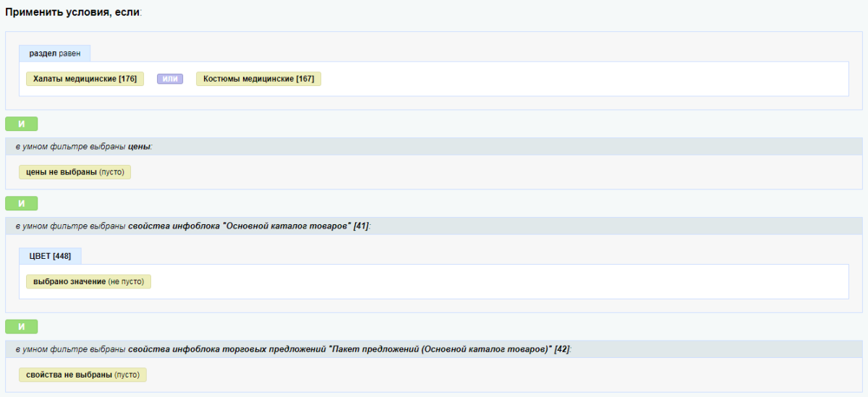Click the «Применить условия, если» heading
Image resolution: width=868 pixels, height=397 pixels.
click(74, 14)
